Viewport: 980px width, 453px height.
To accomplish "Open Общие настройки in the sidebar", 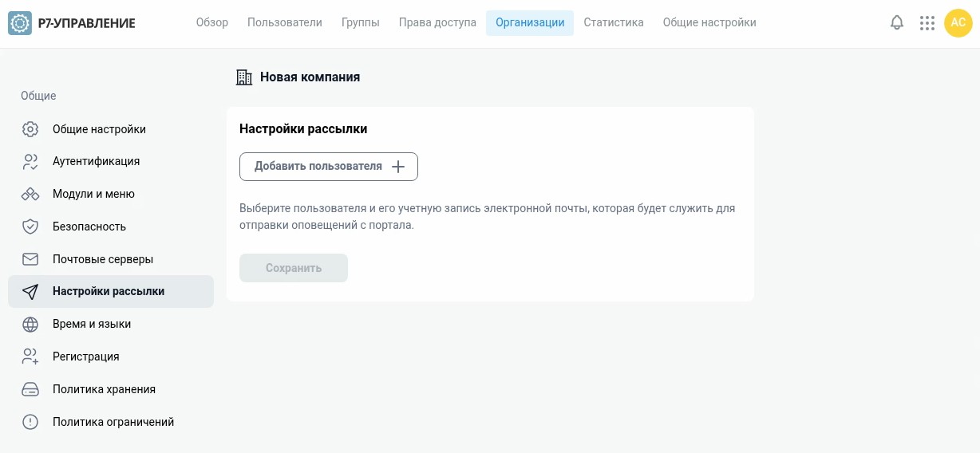I will click(x=111, y=129).
